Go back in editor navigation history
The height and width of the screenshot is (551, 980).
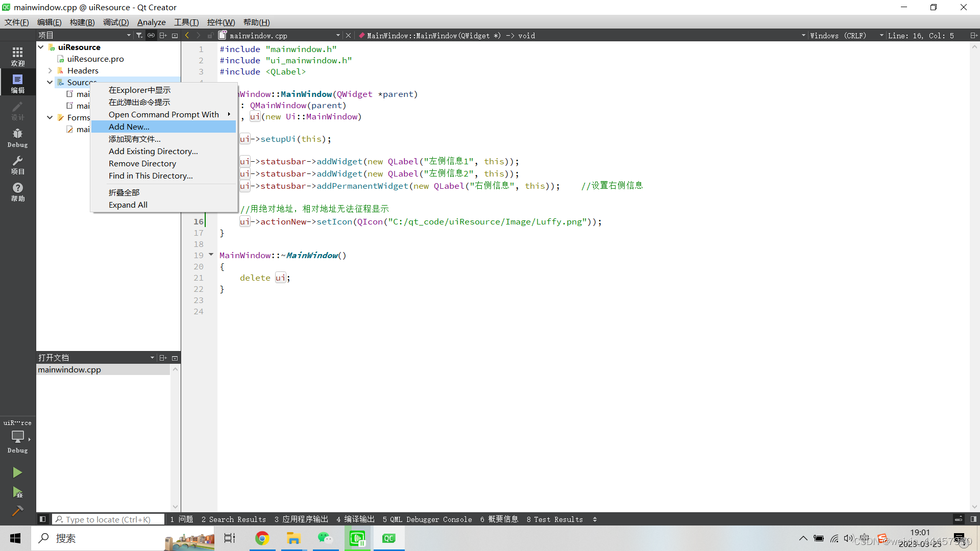click(187, 35)
